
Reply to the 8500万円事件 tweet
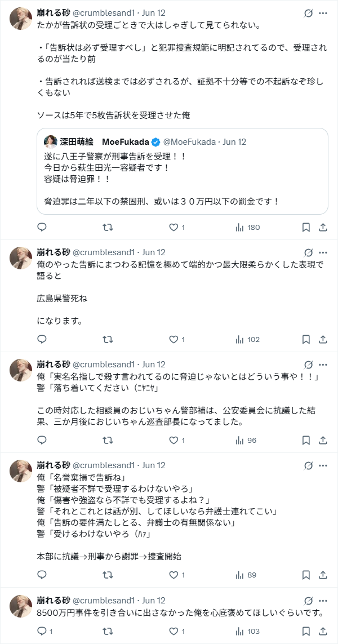(42, 631)
